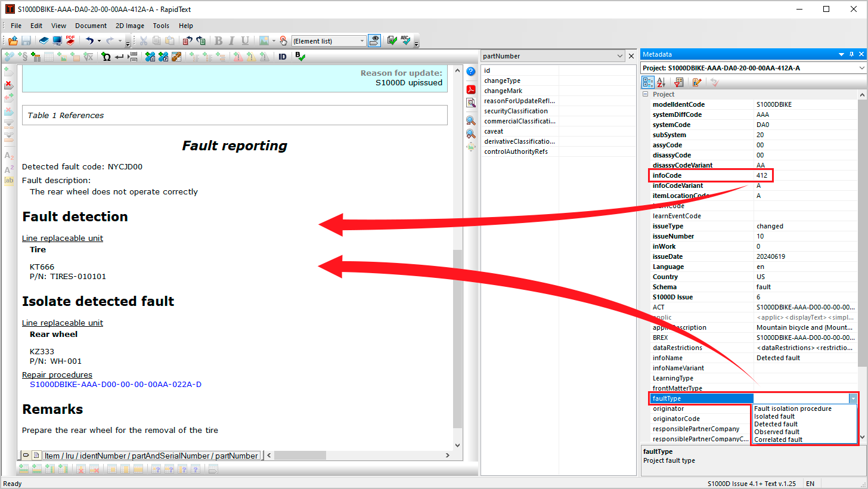
Task: Open the faultType dropdown arrow
Action: 854,398
